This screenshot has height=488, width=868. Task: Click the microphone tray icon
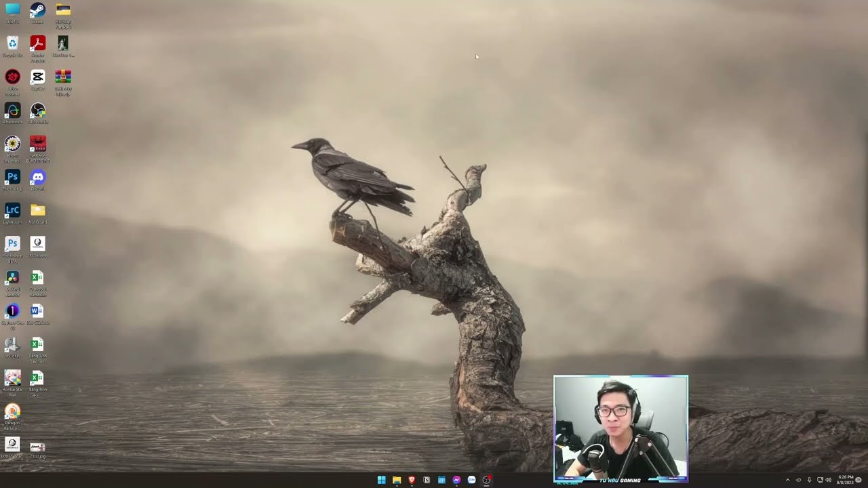coord(809,480)
